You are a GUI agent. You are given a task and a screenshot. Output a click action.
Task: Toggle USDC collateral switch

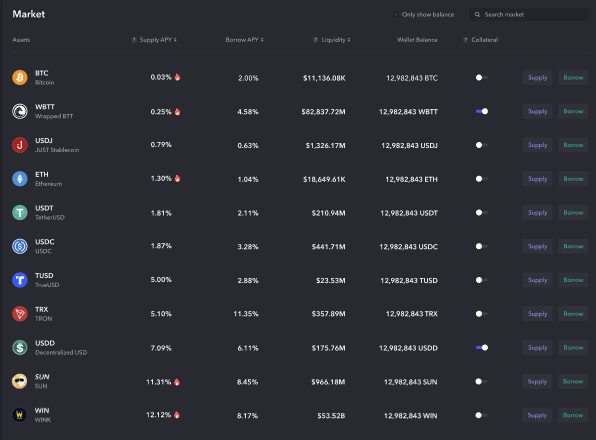click(x=482, y=246)
